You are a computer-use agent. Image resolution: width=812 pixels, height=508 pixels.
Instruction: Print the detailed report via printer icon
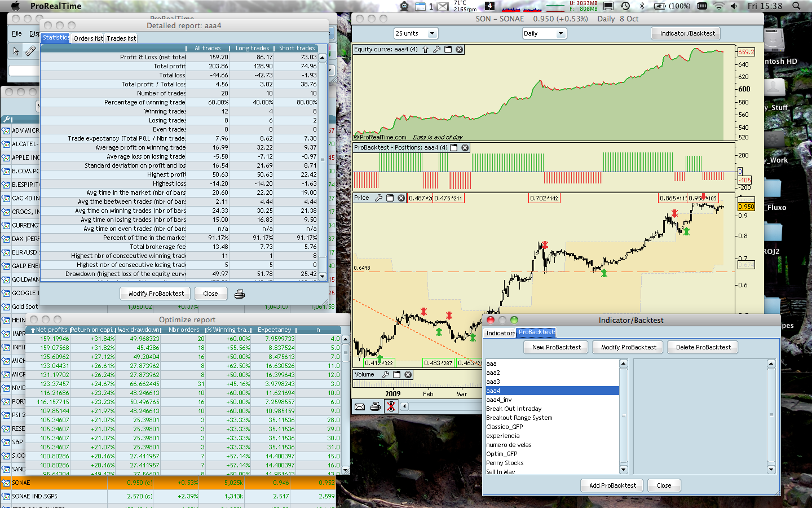240,294
